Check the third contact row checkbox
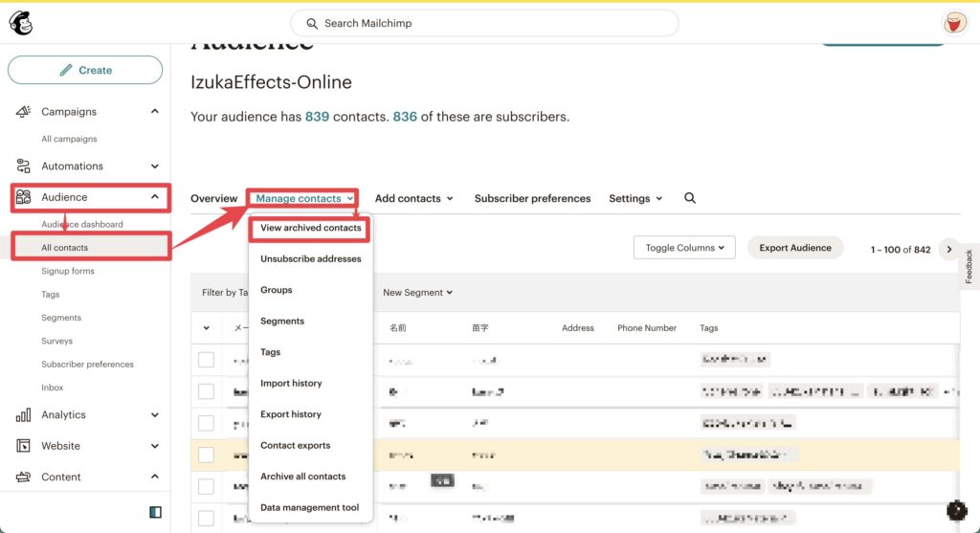Viewport: 980px width, 533px height. click(x=207, y=423)
